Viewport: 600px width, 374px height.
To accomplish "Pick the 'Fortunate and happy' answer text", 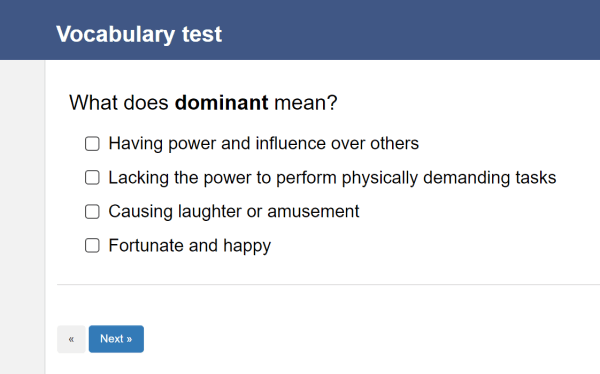I will pos(190,246).
